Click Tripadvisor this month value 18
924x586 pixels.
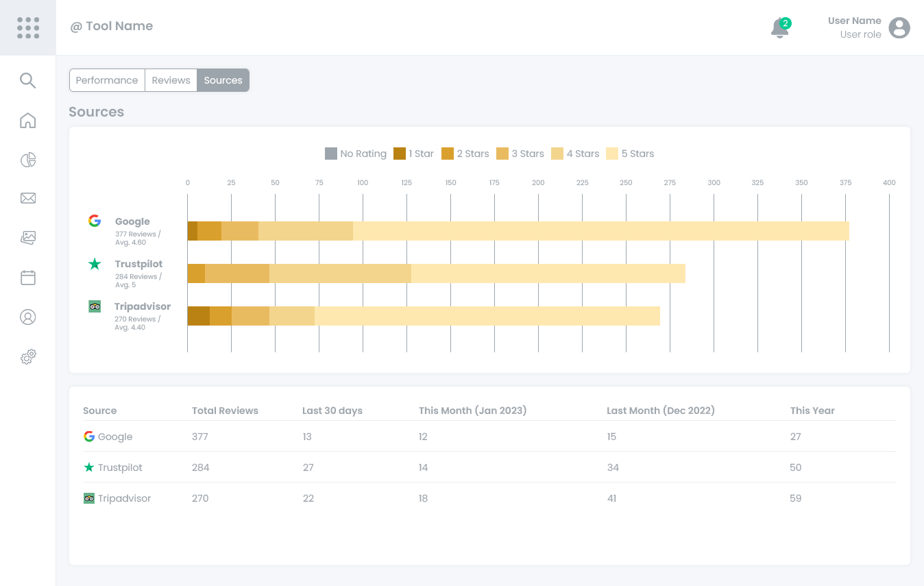[x=423, y=498]
